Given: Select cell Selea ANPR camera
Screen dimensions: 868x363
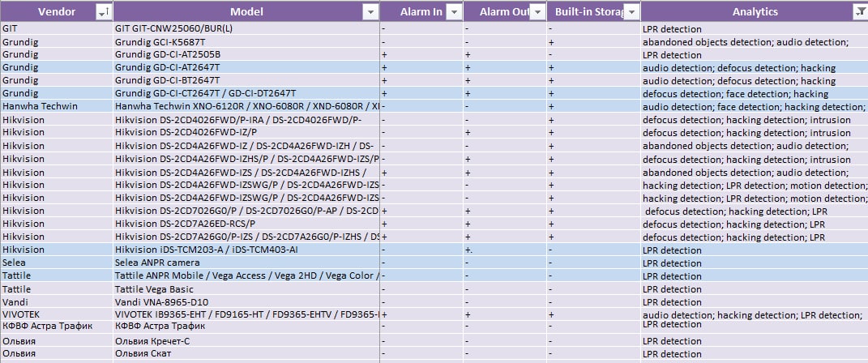Looking at the screenshot, I should point(246,263).
